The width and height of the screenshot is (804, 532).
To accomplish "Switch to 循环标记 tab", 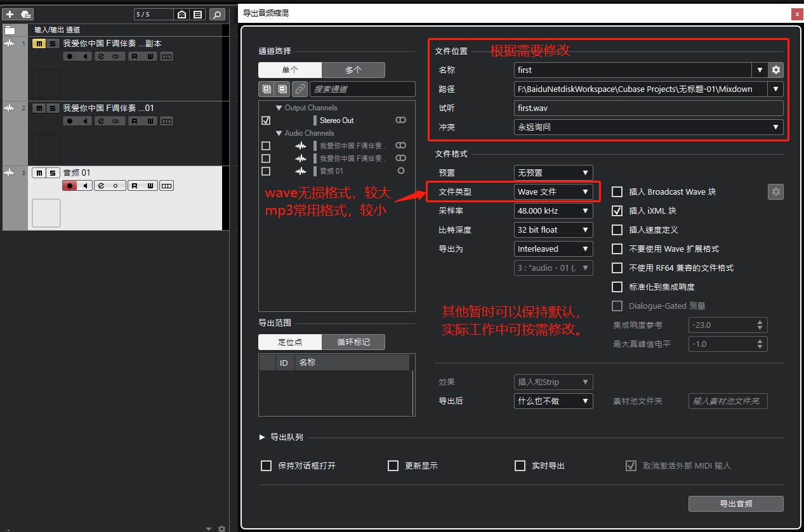I will click(x=353, y=342).
